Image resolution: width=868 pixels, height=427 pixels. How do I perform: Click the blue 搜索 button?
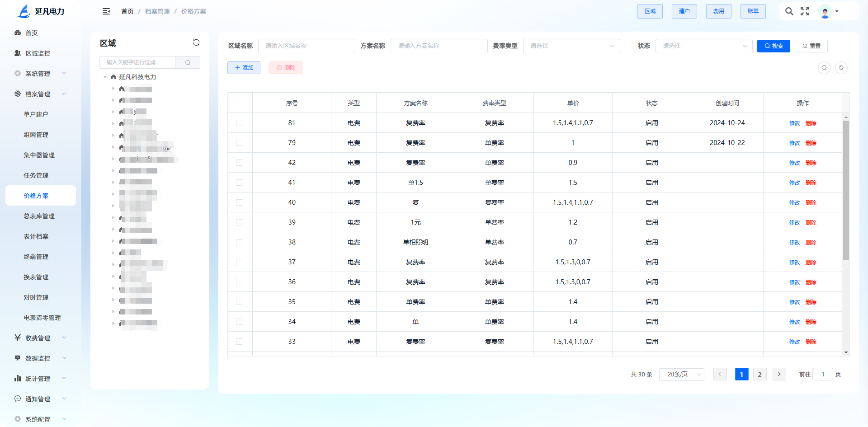(x=774, y=46)
